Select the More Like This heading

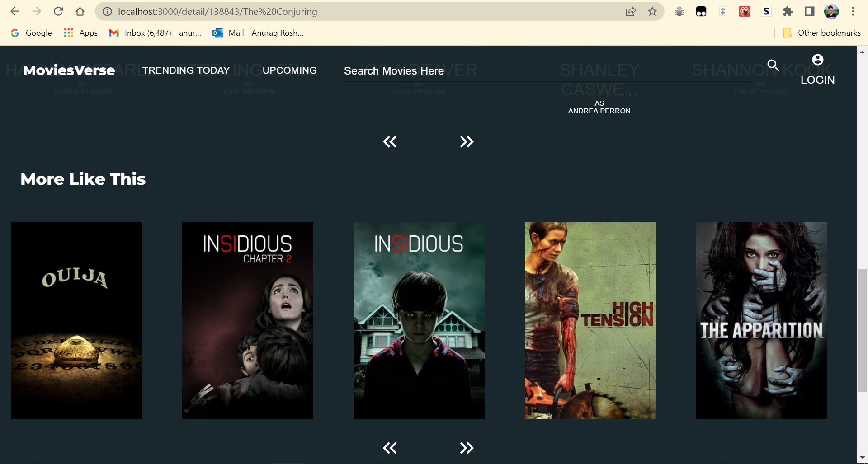click(x=83, y=179)
